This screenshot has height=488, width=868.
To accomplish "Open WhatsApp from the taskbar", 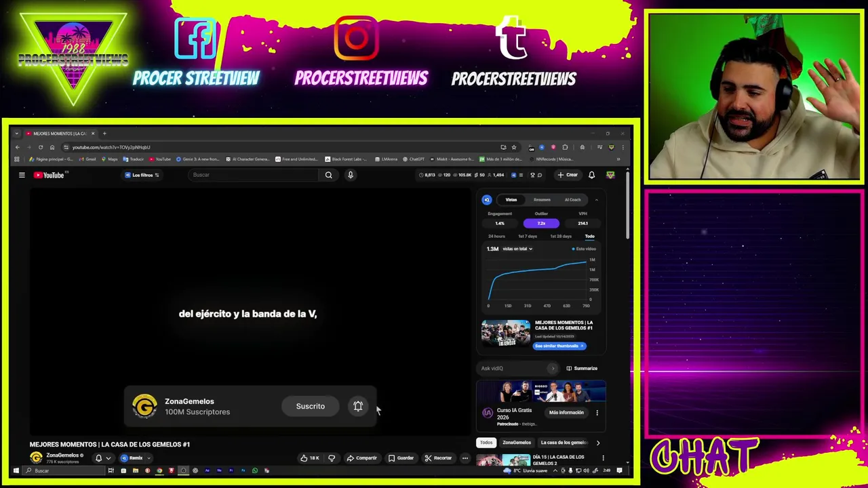I will [255, 470].
